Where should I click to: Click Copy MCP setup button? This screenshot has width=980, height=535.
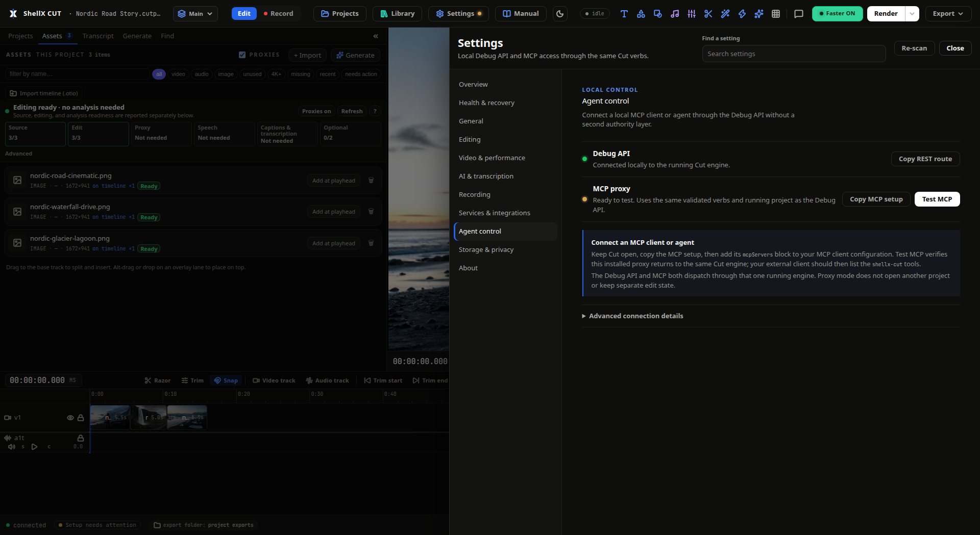point(876,199)
